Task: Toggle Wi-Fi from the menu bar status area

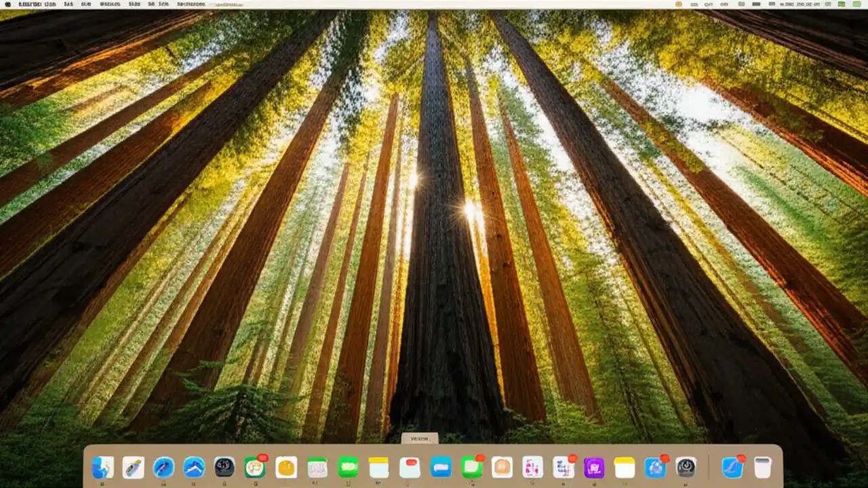Action: coord(709,5)
